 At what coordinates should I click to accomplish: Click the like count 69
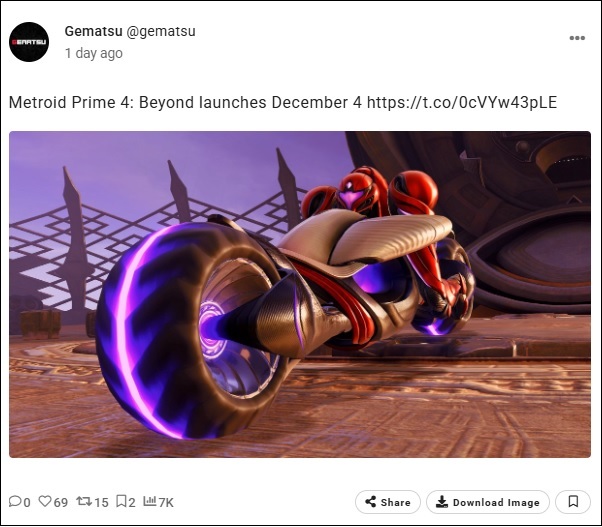click(x=61, y=502)
